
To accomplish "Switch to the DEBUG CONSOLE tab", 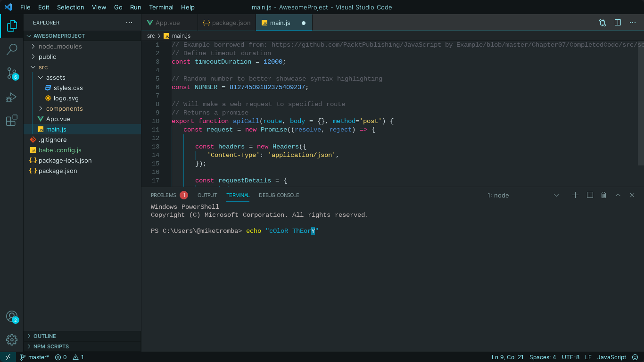I will coord(279,195).
